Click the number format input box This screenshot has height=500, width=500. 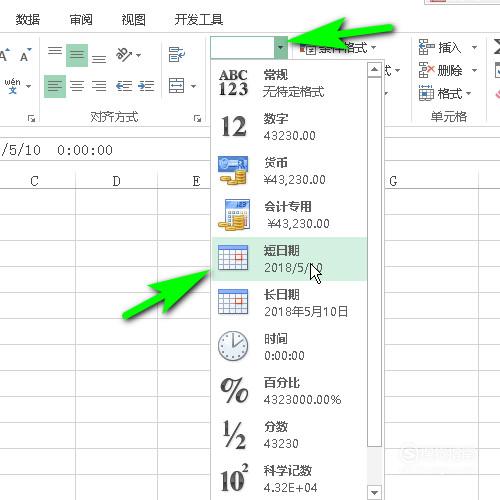coord(242,47)
